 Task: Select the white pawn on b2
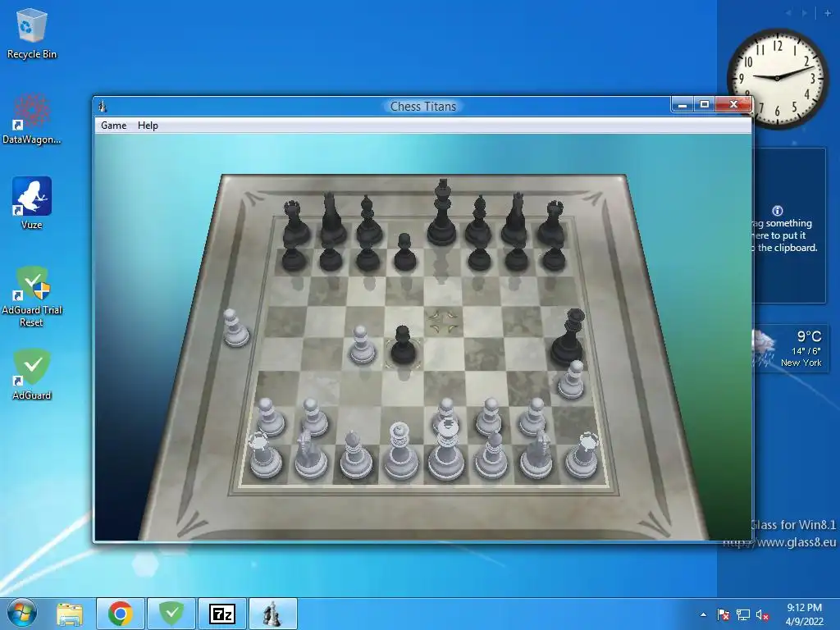point(313,417)
